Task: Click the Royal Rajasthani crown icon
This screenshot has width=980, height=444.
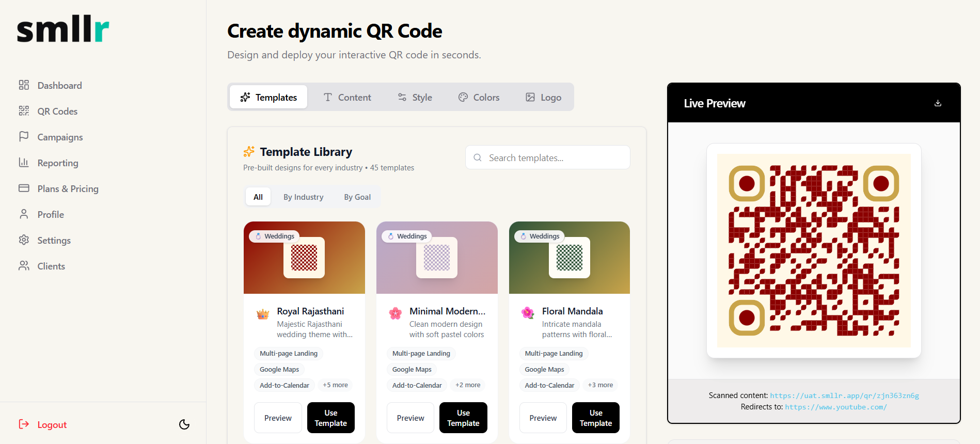Action: [263, 313]
